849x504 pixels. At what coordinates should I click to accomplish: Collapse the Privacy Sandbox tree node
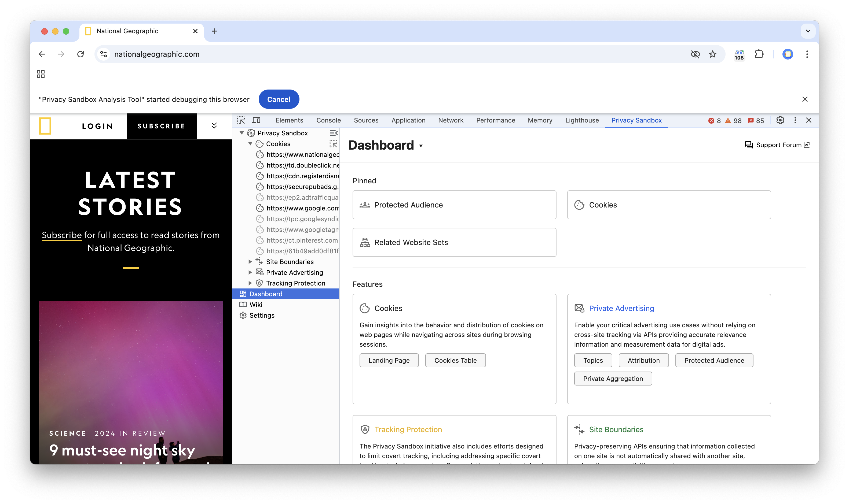tap(242, 133)
